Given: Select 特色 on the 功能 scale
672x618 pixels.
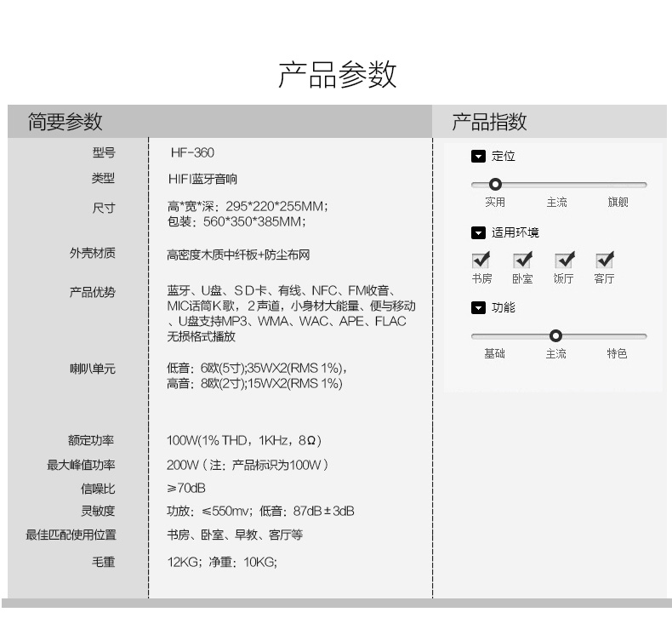Looking at the screenshot, I should coord(617,354).
